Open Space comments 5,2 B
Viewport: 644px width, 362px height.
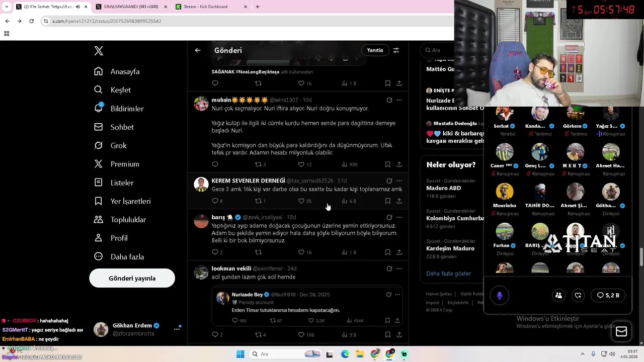tap(608, 296)
